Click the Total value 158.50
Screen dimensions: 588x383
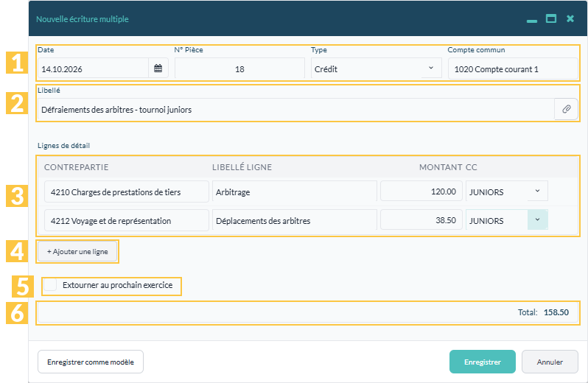click(x=556, y=312)
